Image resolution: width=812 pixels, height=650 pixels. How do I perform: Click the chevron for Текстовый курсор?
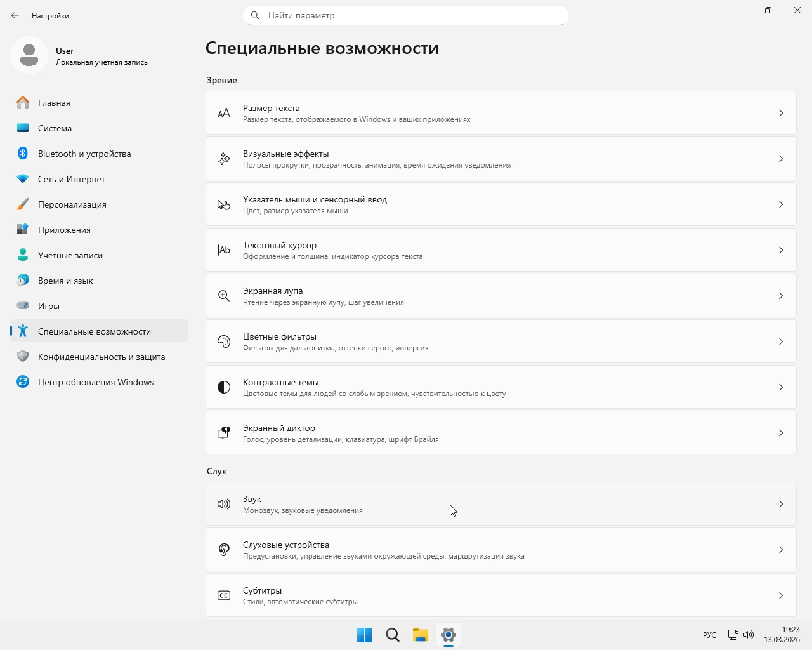tap(781, 250)
